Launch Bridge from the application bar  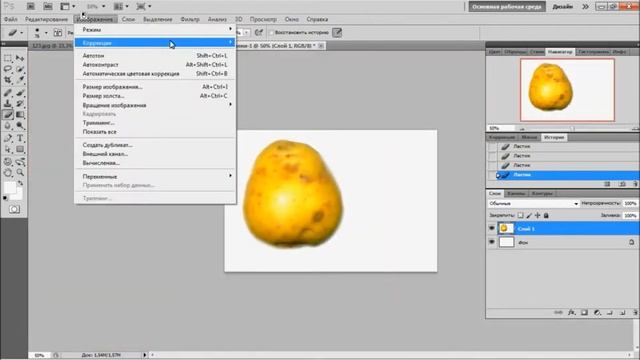(31, 7)
